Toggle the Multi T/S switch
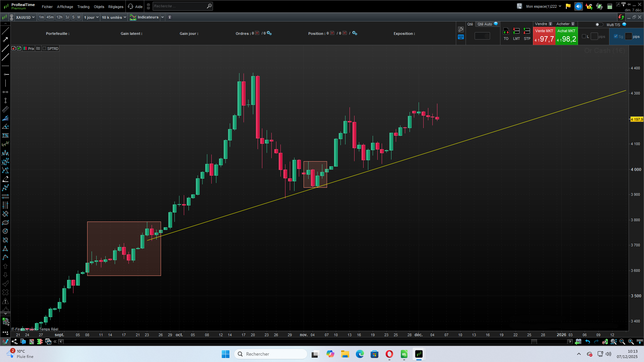Screen dimensions: 644x362 tap(599, 24)
